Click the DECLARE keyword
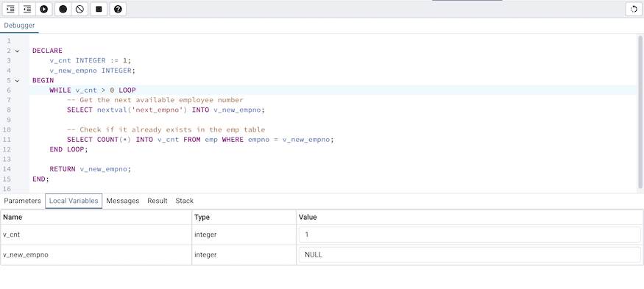 point(47,51)
